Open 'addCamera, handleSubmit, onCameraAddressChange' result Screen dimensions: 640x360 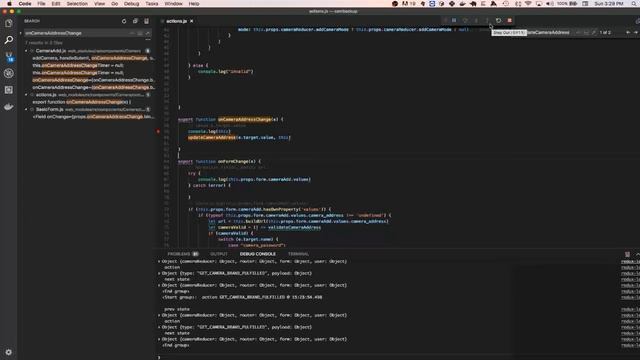coord(93,58)
